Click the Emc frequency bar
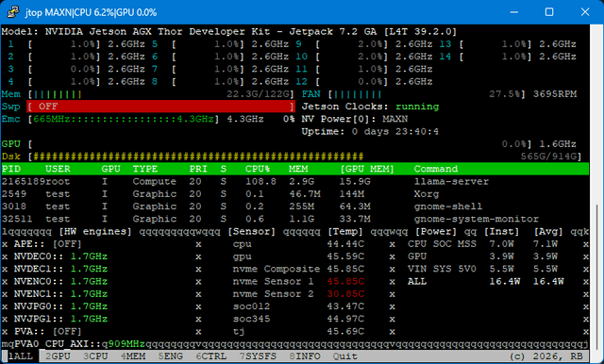The image size is (604, 364). coord(124,119)
